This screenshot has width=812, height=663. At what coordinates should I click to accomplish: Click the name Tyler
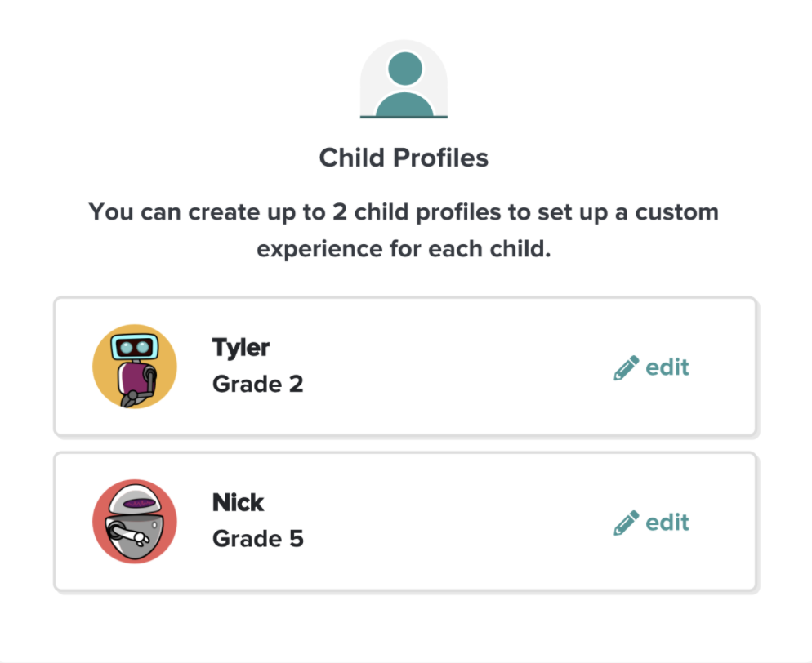(x=241, y=347)
